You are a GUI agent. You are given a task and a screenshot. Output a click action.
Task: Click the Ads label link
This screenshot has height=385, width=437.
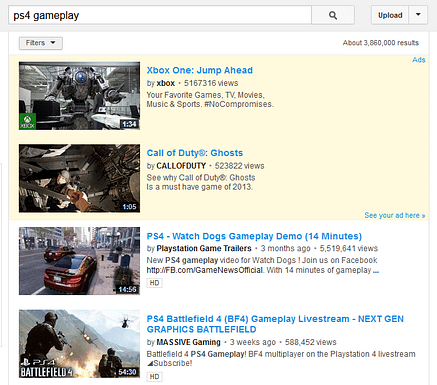pos(419,60)
